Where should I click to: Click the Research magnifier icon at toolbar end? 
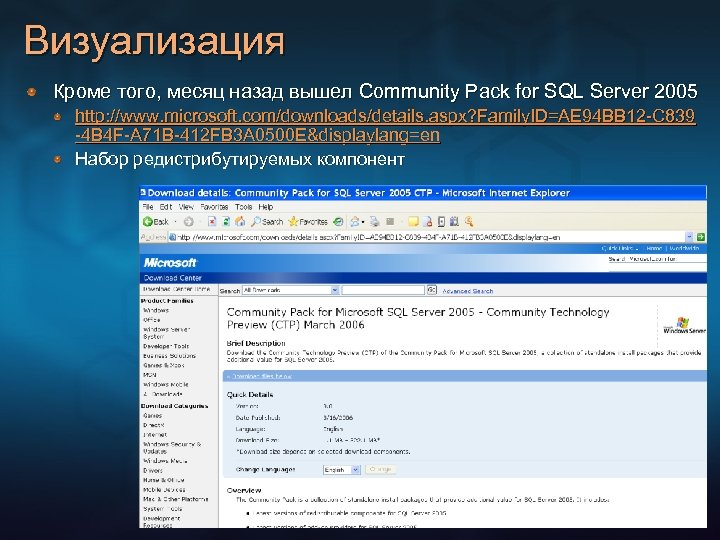coord(469,222)
